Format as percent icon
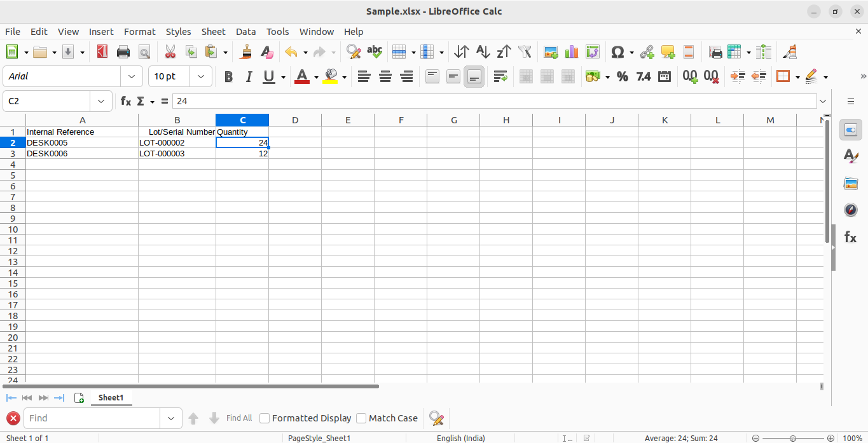868x443 pixels. [623, 76]
